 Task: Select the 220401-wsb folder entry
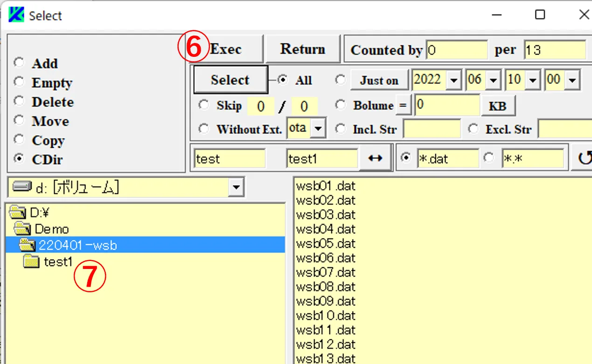point(145,245)
